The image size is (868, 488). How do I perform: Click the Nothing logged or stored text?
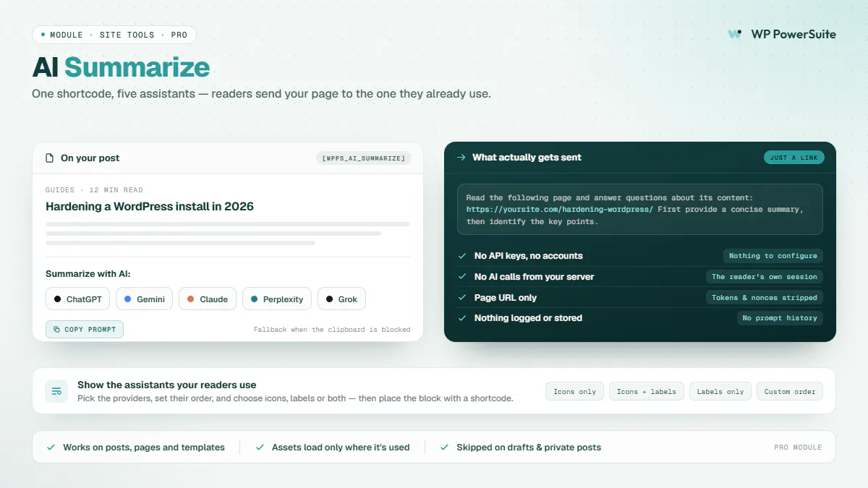tap(528, 317)
